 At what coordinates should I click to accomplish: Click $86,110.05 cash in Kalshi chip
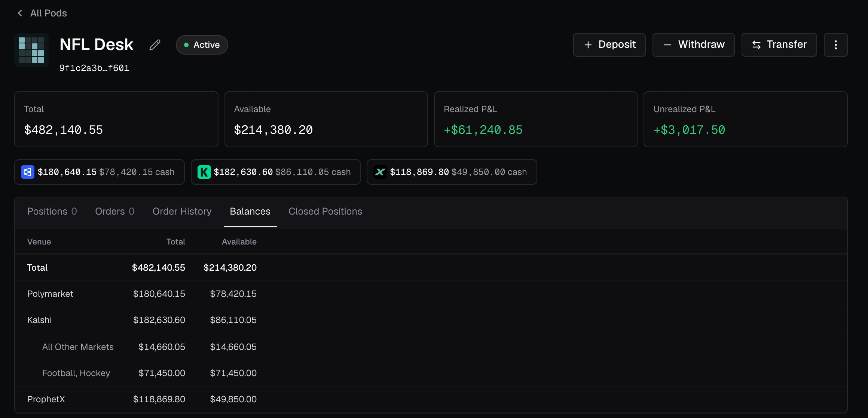313,172
